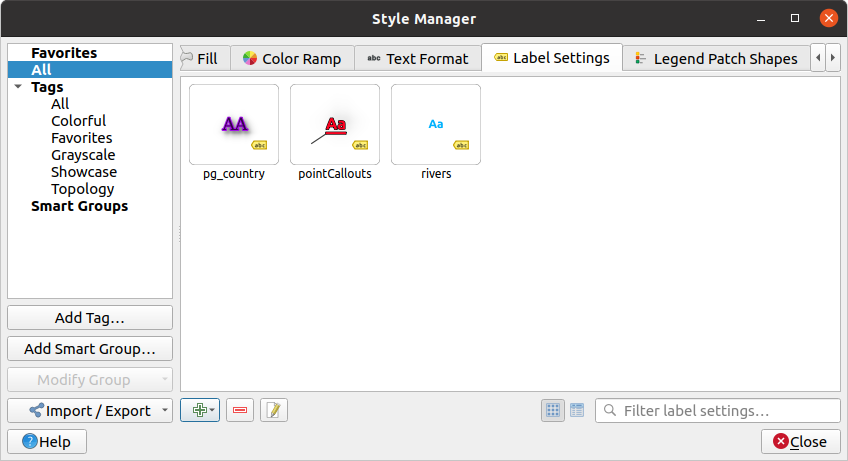Screen dimensions: 848x461
Task: Click the remove item minus icon
Action: (240, 411)
